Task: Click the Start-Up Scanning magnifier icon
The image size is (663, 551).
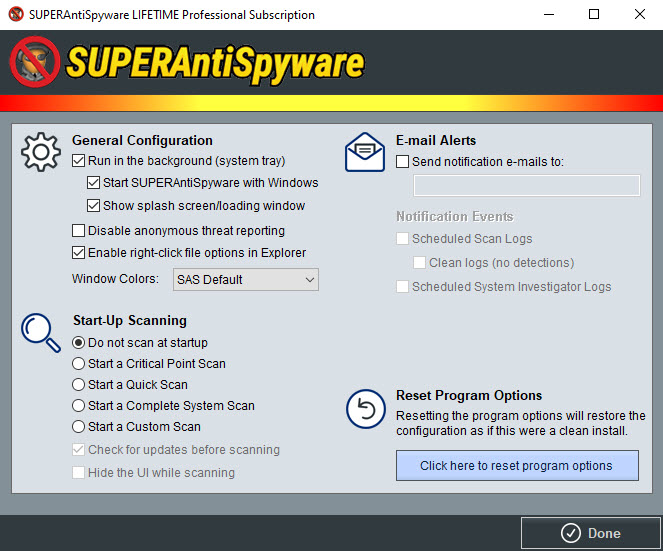Action: click(41, 332)
